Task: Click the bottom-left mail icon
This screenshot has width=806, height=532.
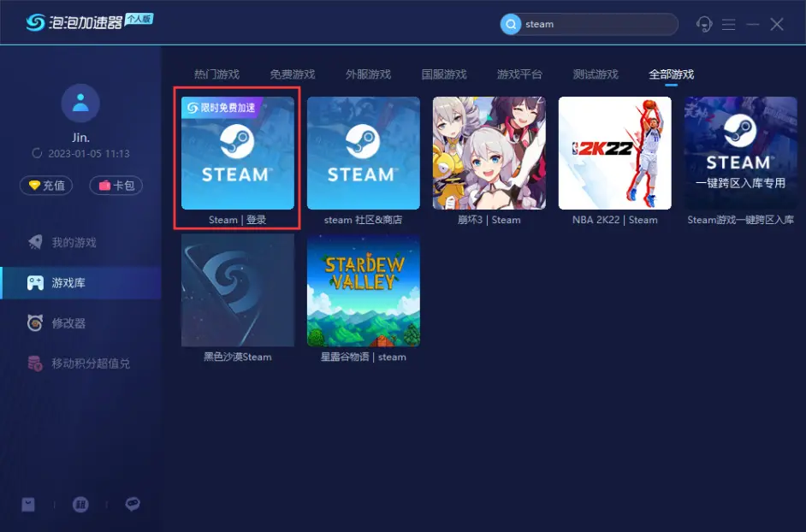Action: click(x=28, y=505)
